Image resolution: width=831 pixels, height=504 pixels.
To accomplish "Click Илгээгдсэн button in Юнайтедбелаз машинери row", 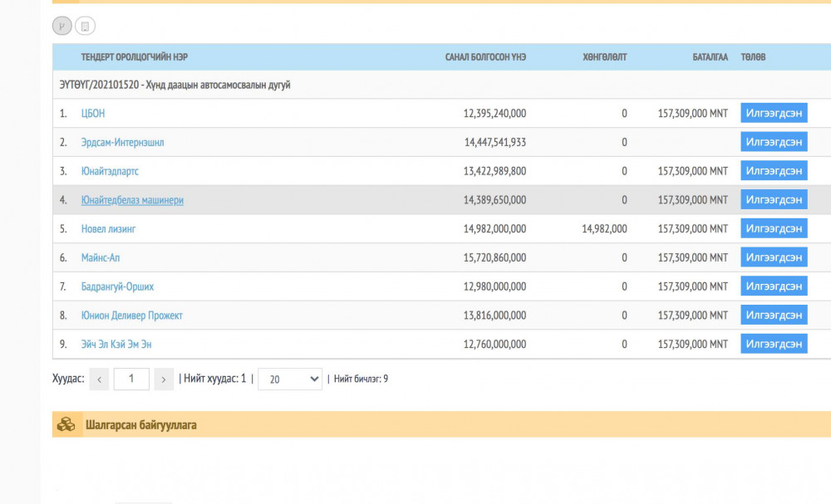I will (774, 199).
